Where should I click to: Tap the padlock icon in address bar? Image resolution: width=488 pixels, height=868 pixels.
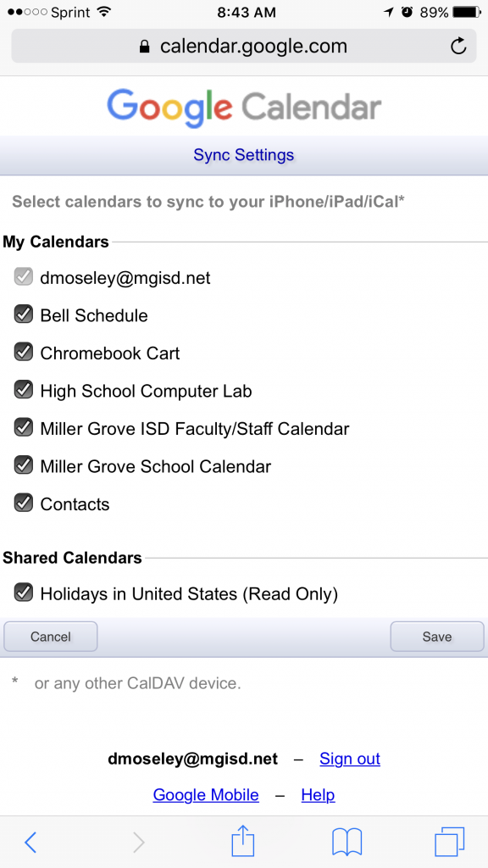click(x=145, y=47)
